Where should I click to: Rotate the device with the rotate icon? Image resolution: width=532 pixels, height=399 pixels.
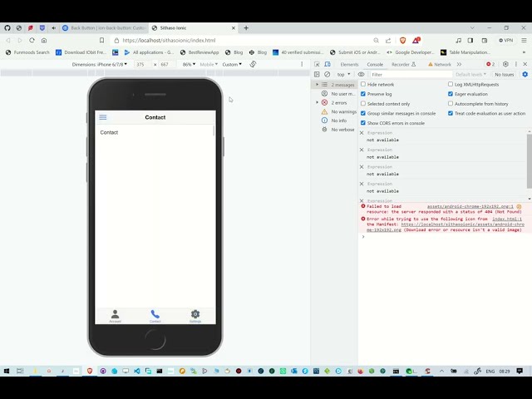pos(253,64)
